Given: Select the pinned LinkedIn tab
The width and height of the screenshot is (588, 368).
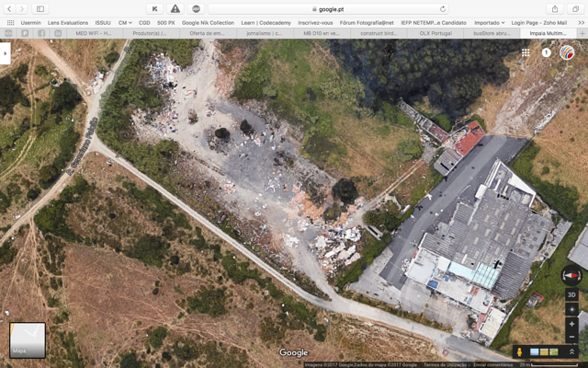Looking at the screenshot, I should tap(58, 33).
